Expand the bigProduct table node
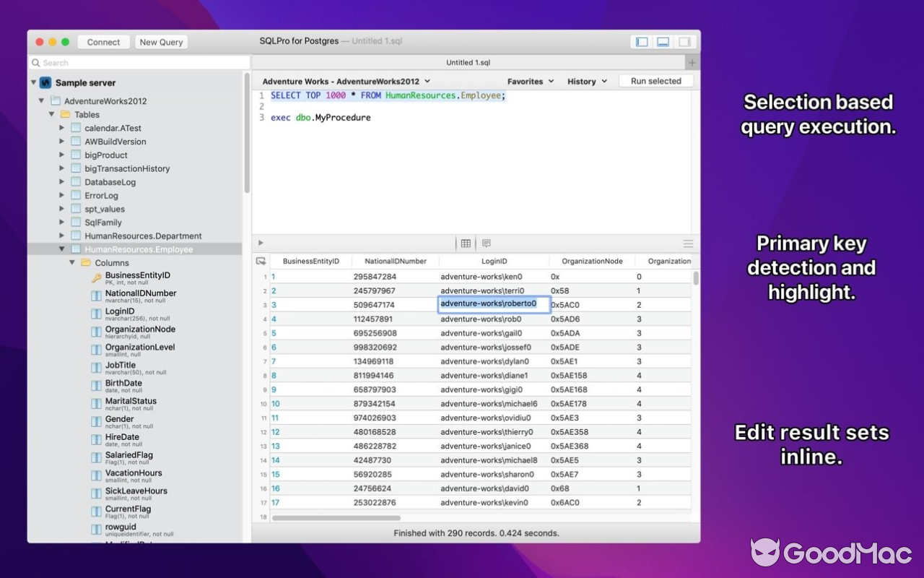This screenshot has height=578, width=924. click(61, 155)
